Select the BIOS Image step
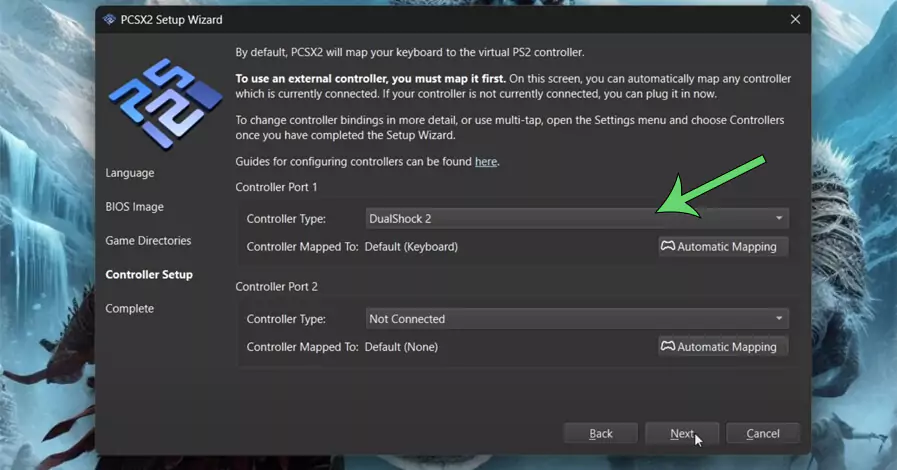897x470 pixels. pos(134,207)
